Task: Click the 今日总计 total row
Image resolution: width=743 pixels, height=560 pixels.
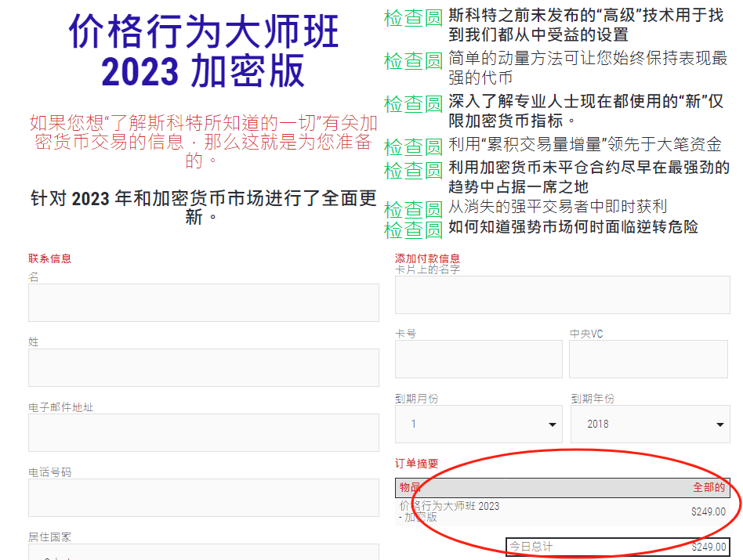Action: (618, 547)
